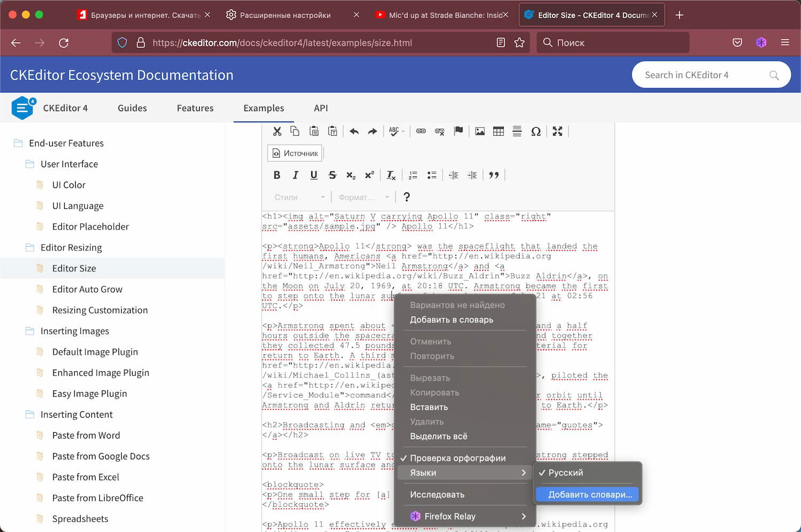Expand the Языки submenu
The width and height of the screenshot is (801, 532).
[465, 473]
